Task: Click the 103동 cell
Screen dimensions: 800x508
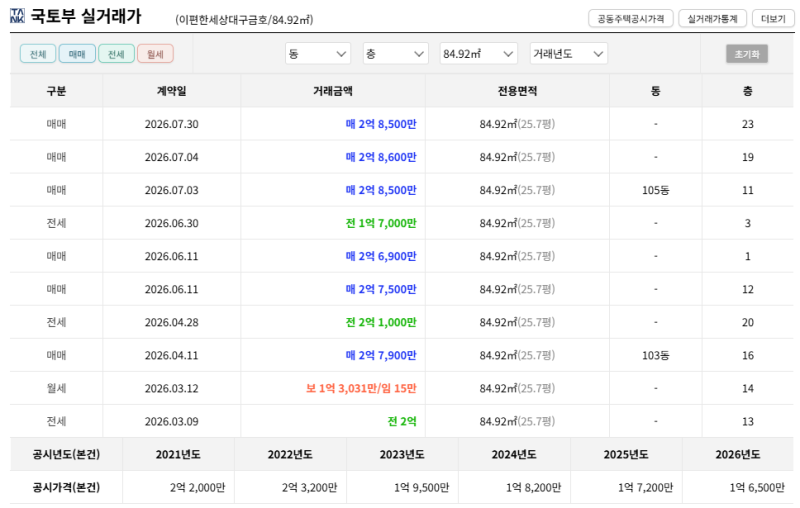Action: 656,355
